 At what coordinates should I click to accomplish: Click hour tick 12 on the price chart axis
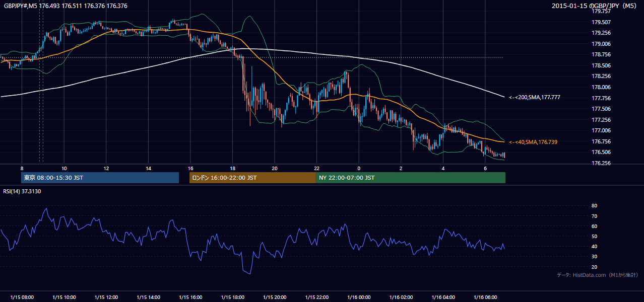106,168
